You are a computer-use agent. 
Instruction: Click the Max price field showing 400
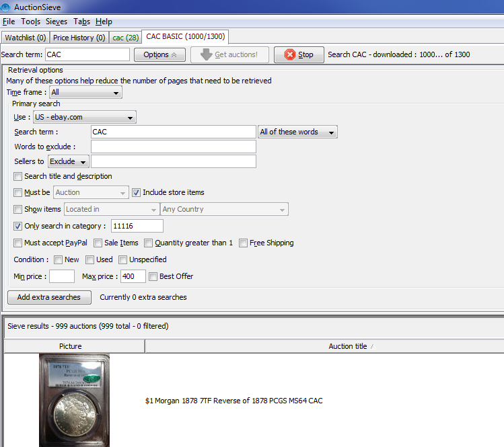133,276
